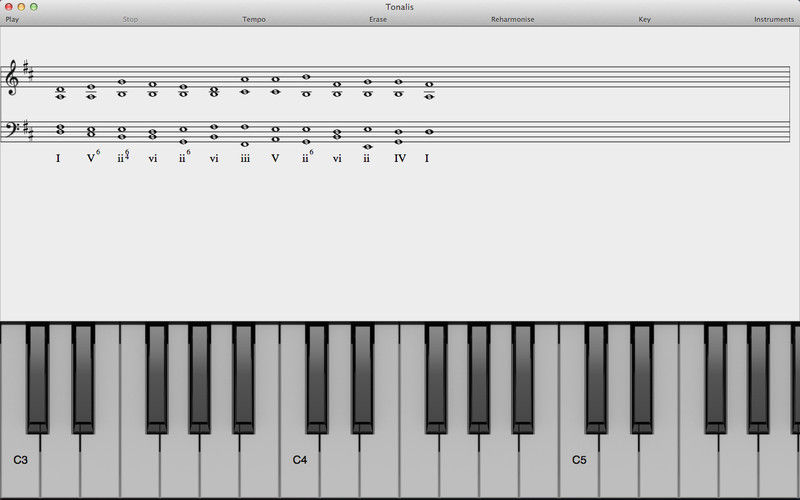This screenshot has height=500, width=800.
Task: Play the E5 white key
Action: pos(659,464)
